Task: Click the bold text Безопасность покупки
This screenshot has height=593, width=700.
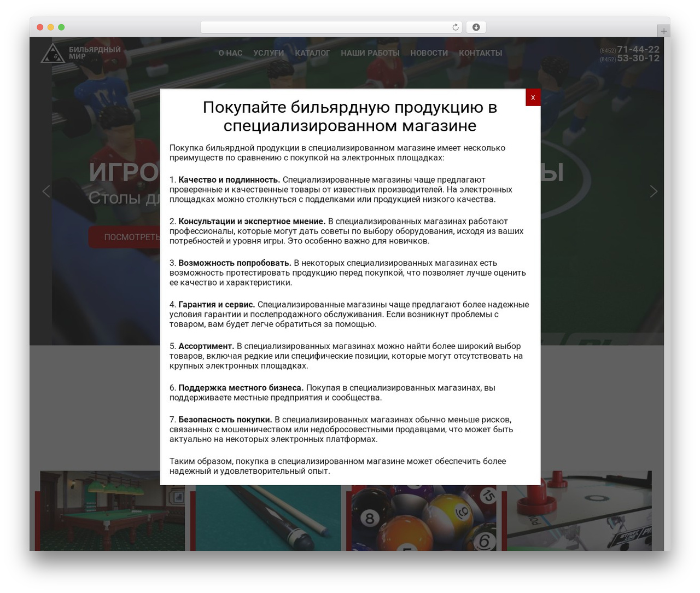Action: pyautogui.click(x=225, y=419)
